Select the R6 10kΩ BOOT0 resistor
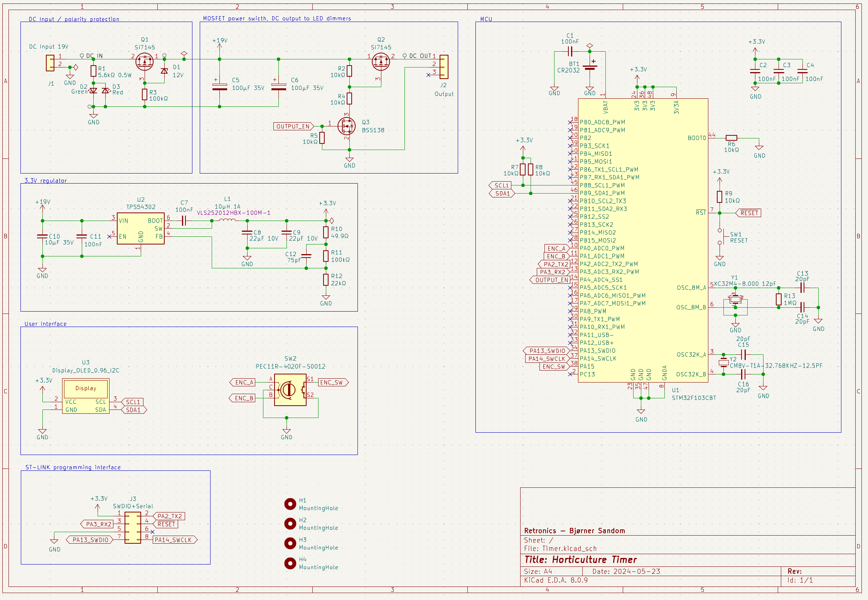The height and width of the screenshot is (600, 868). (x=731, y=138)
